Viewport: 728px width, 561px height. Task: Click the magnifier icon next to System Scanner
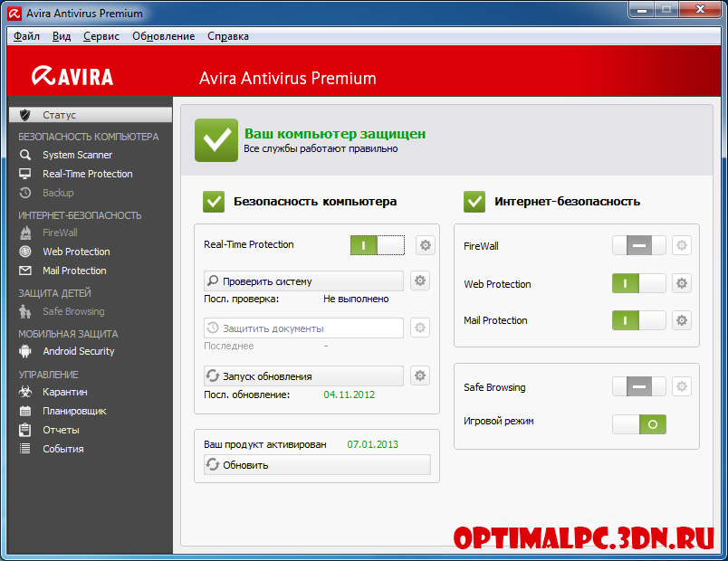[25, 155]
